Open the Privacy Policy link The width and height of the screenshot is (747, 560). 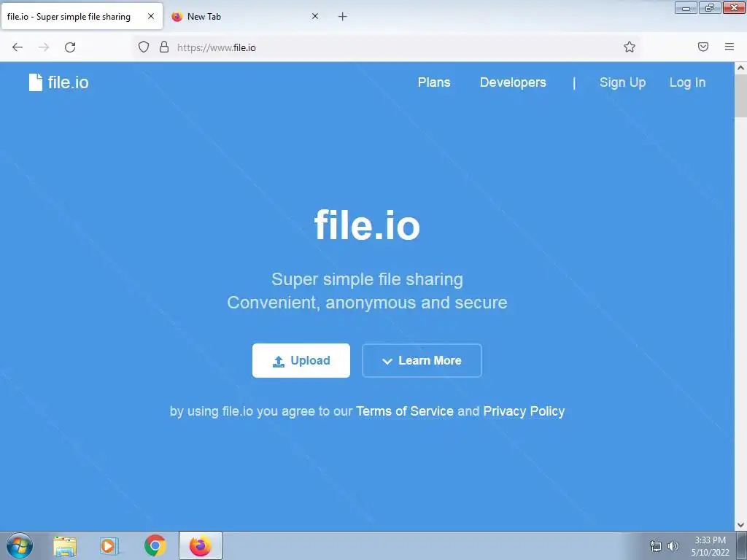pos(524,411)
